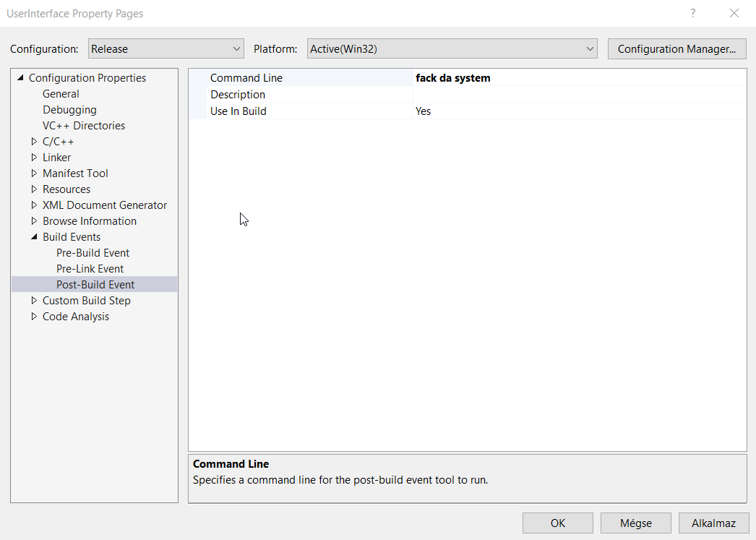The image size is (756, 540).
Task: Select Debugging in the properties tree
Action: (69, 110)
